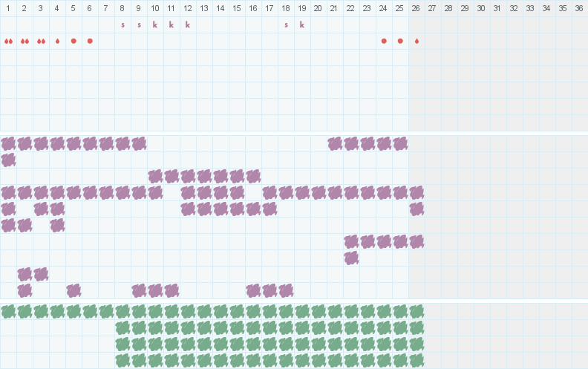Toggle the day 8 green mark in the last green row

tap(122, 361)
